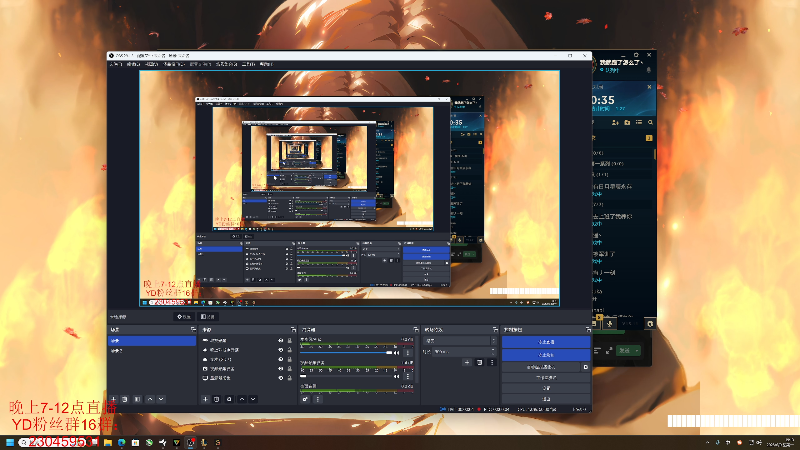Open search icon in chat window toolbar
This screenshot has width=800, height=450.
pos(651,122)
